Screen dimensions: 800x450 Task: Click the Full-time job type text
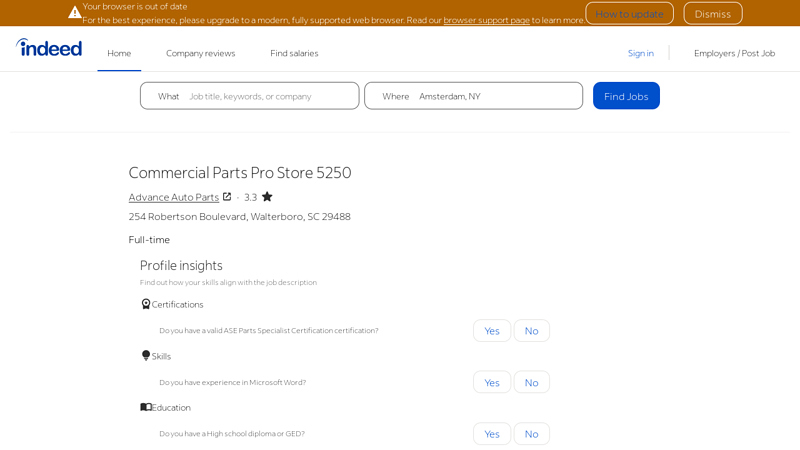coord(149,239)
